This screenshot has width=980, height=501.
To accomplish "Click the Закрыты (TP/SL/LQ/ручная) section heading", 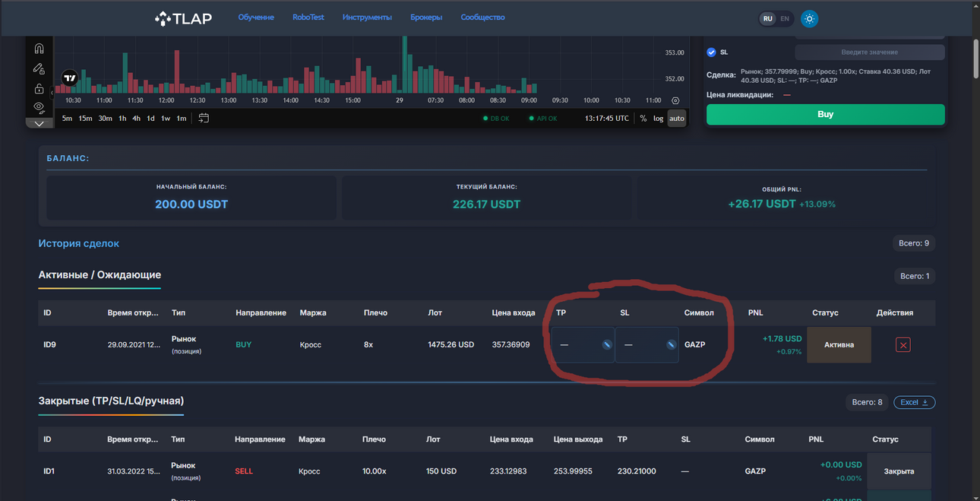I will click(x=111, y=401).
